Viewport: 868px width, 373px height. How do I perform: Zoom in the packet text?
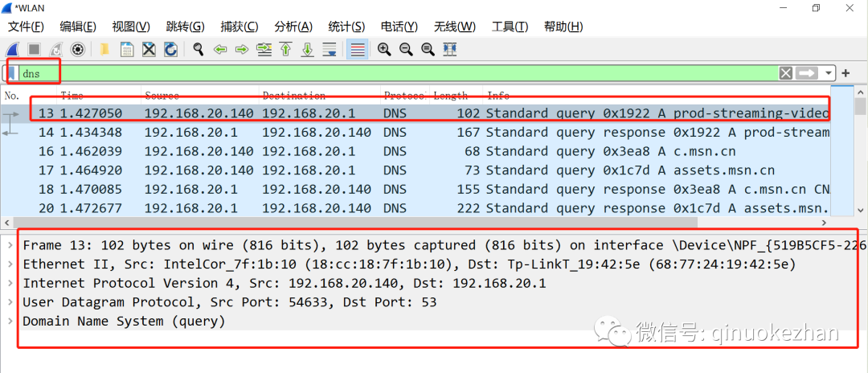pos(383,49)
